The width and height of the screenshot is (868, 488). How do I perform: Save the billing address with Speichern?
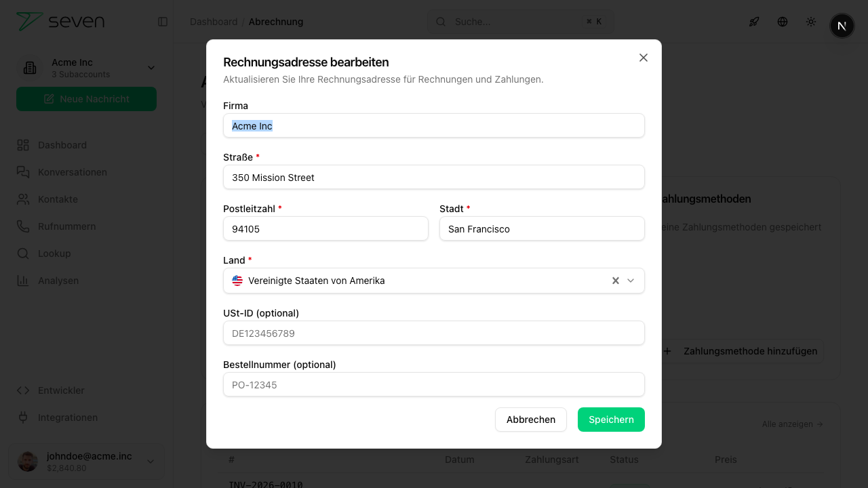(x=611, y=420)
